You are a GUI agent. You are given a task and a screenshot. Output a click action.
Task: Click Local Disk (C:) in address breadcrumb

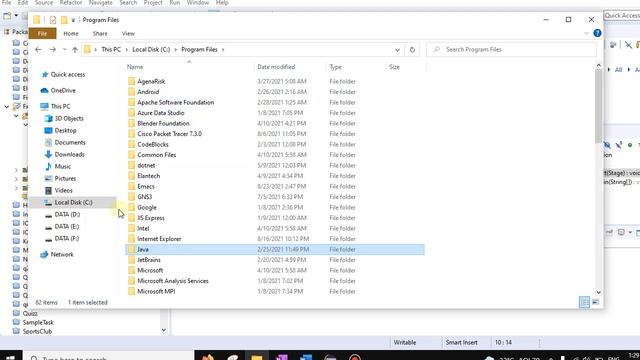[151, 49]
